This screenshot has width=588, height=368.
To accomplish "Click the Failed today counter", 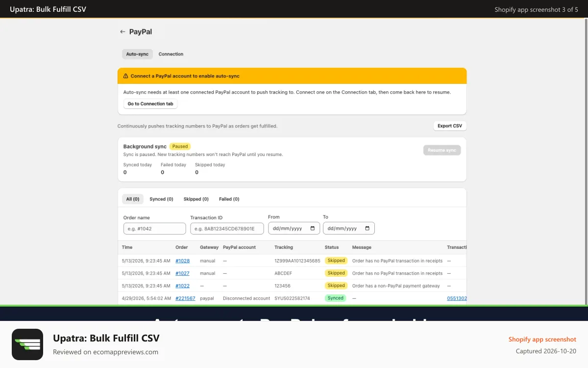I will [x=173, y=168].
